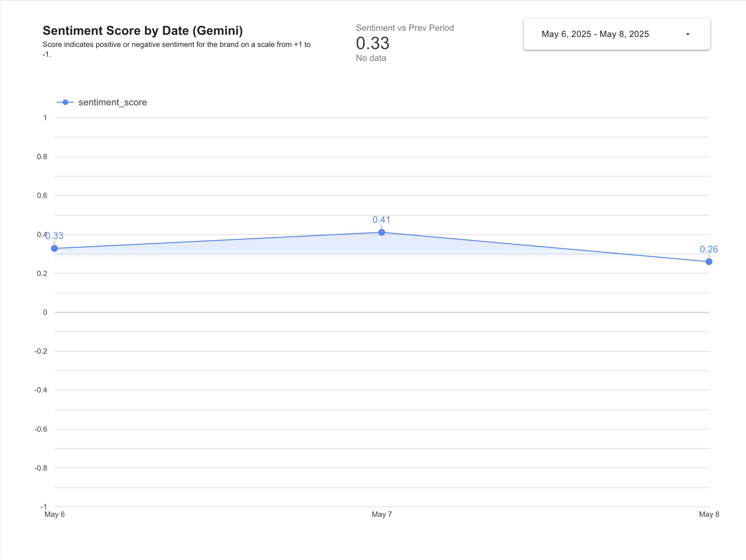Image resolution: width=746 pixels, height=560 pixels.
Task: Click the 0 value on the y-axis
Action: click(45, 312)
